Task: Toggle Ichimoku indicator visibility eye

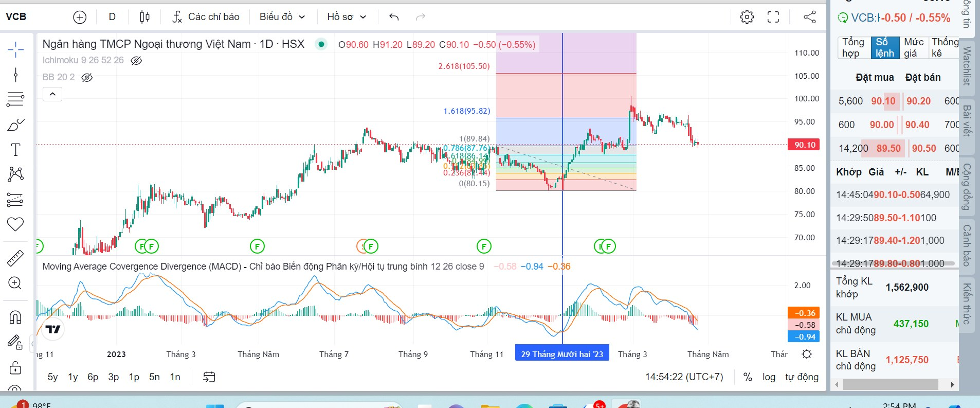Action: pos(136,61)
